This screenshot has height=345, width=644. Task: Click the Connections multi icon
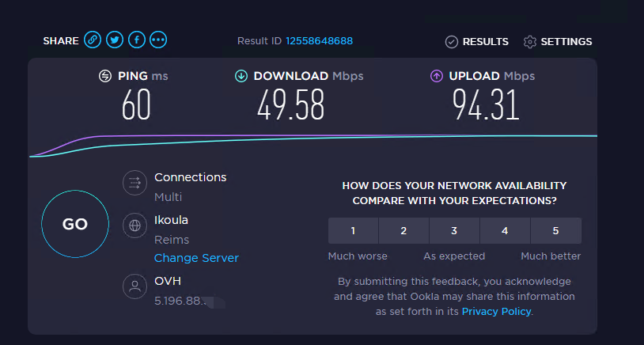[134, 184]
